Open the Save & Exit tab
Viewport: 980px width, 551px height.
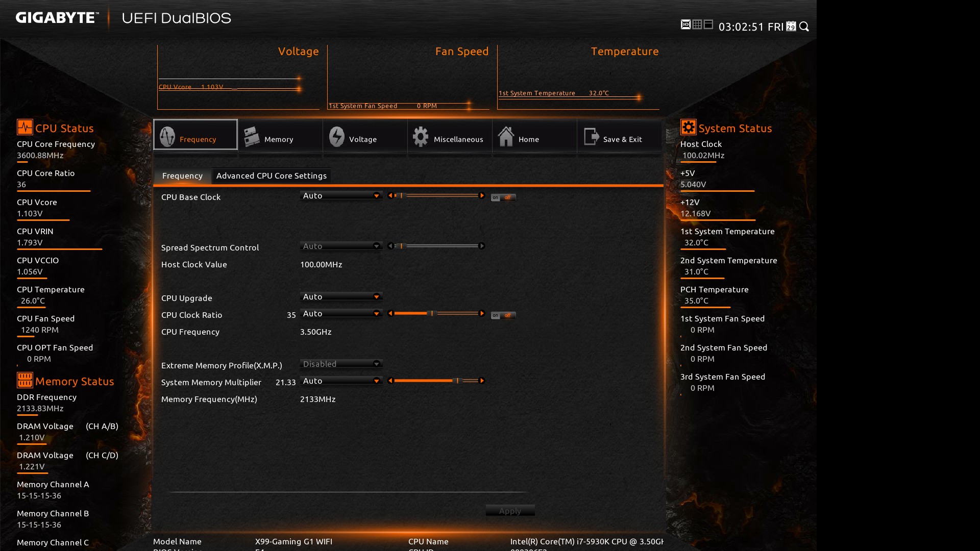click(619, 135)
